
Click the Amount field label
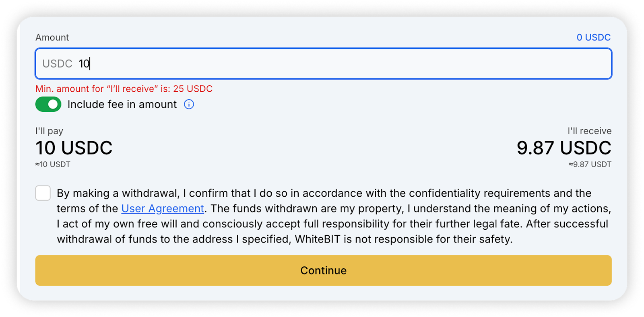click(x=52, y=37)
